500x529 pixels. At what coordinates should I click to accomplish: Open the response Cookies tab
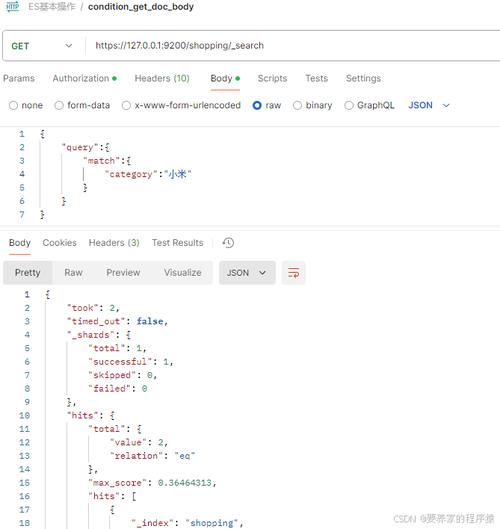(x=59, y=243)
